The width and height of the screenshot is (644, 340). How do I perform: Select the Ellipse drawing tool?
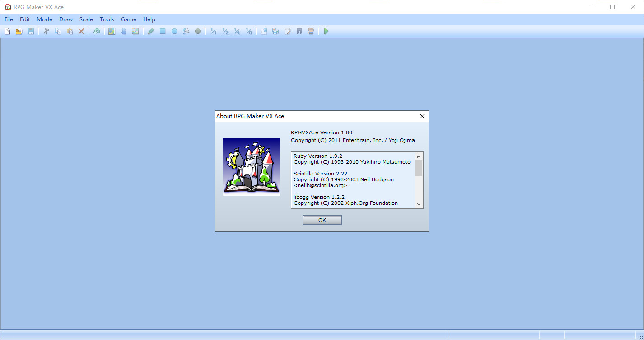click(x=174, y=31)
